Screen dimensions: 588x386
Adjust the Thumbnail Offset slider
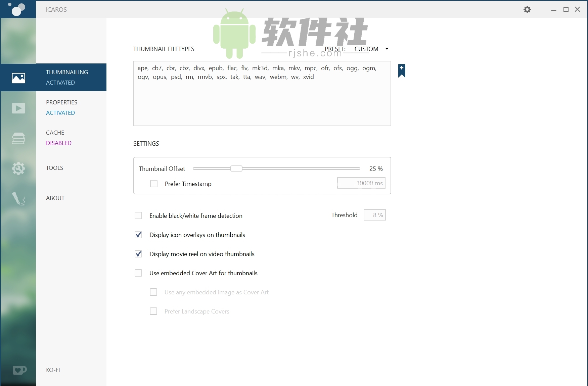236,168
